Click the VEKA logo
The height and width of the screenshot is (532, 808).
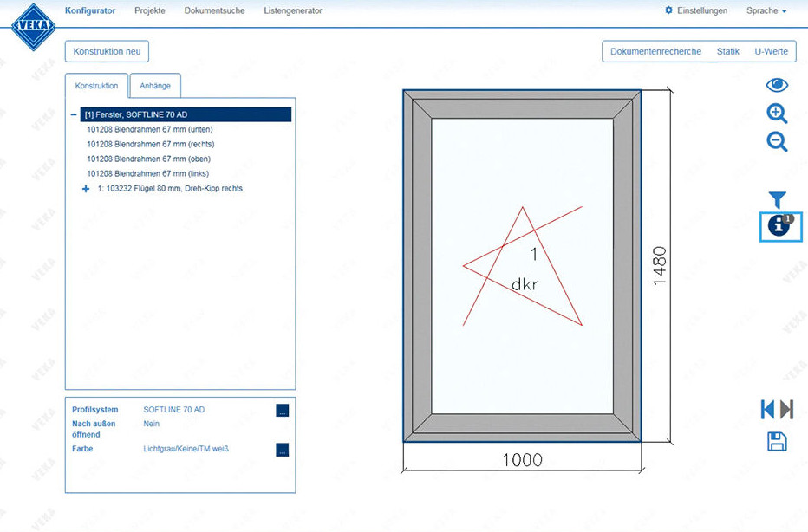(x=33, y=27)
